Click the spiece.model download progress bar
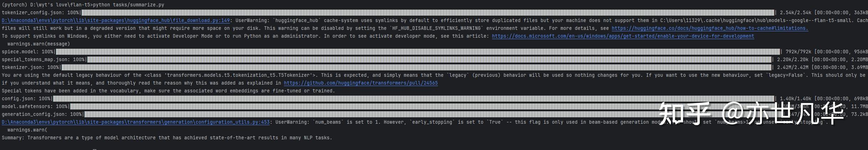 [417, 52]
